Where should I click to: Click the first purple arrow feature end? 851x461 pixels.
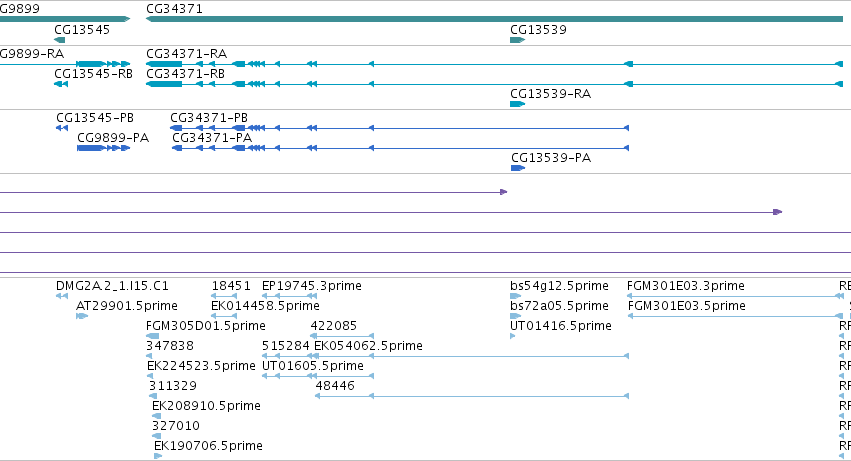(x=504, y=192)
